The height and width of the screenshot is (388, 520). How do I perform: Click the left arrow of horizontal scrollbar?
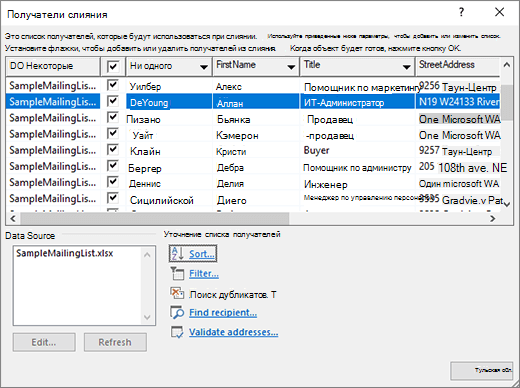coord(13,219)
